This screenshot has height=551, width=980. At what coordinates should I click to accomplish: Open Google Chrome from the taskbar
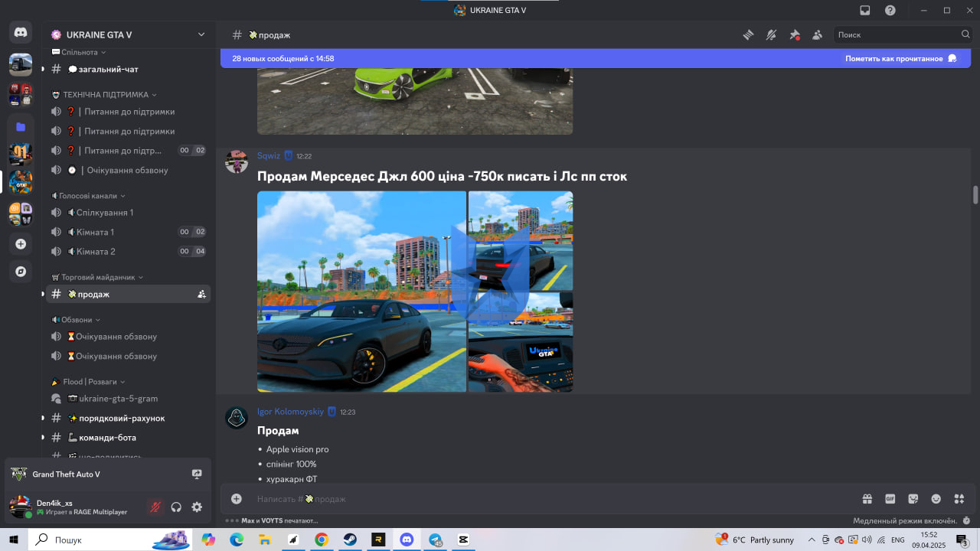pos(322,540)
